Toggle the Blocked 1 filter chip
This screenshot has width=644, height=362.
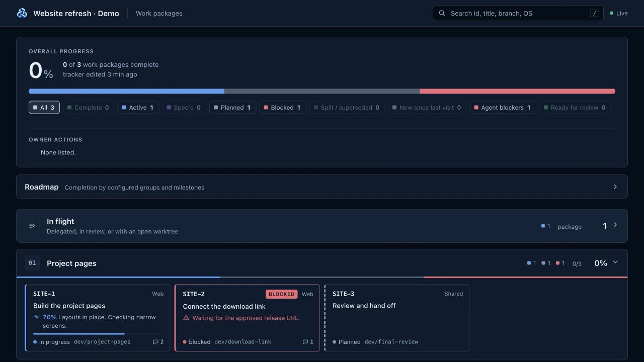coord(283,108)
